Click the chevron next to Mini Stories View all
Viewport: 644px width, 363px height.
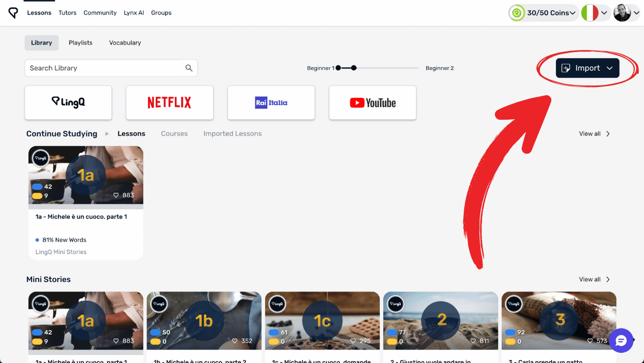point(608,279)
